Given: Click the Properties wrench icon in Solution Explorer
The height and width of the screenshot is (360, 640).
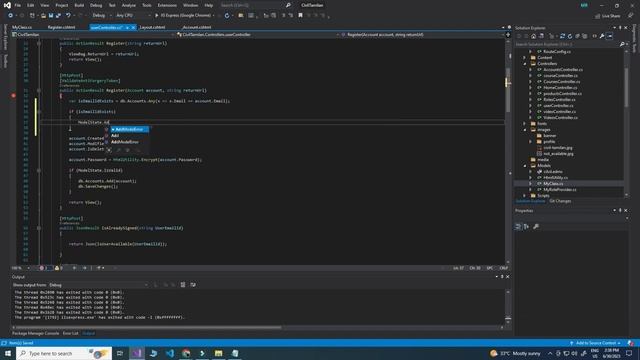Looking at the screenshot, I should click(x=602, y=36).
